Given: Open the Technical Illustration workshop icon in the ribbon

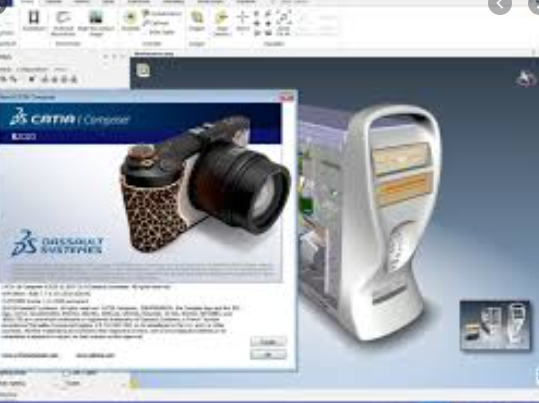Looking at the screenshot, I should (63, 17).
